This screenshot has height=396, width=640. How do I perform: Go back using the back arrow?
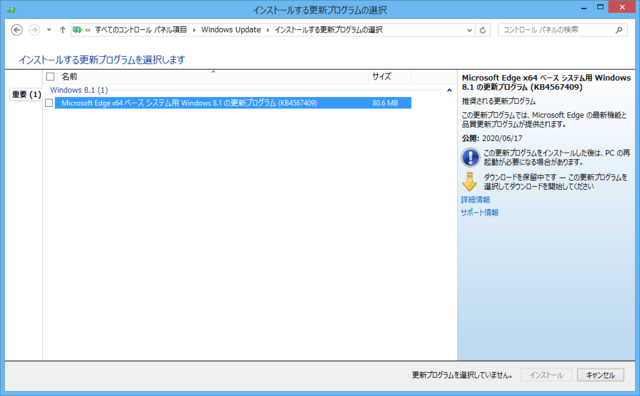click(x=17, y=30)
